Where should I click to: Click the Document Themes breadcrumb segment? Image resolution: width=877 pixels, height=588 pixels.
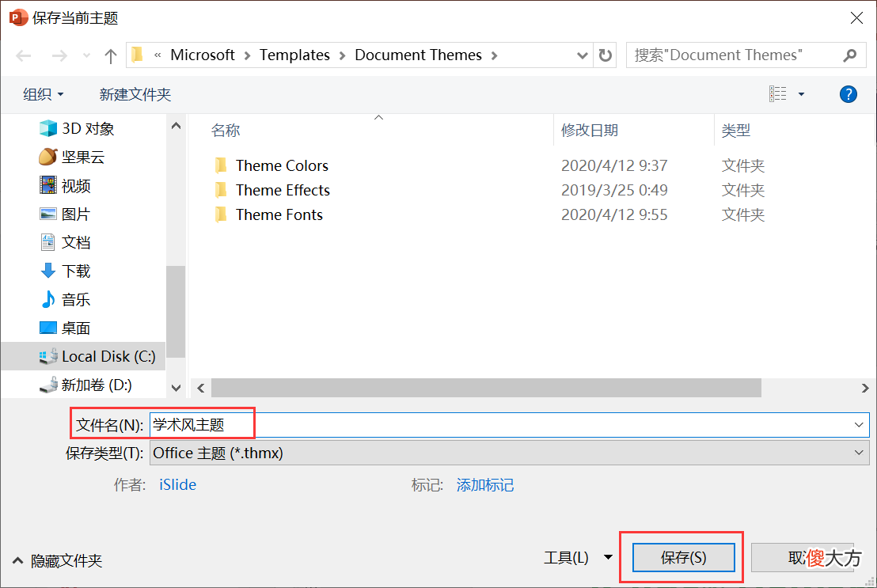pos(419,55)
